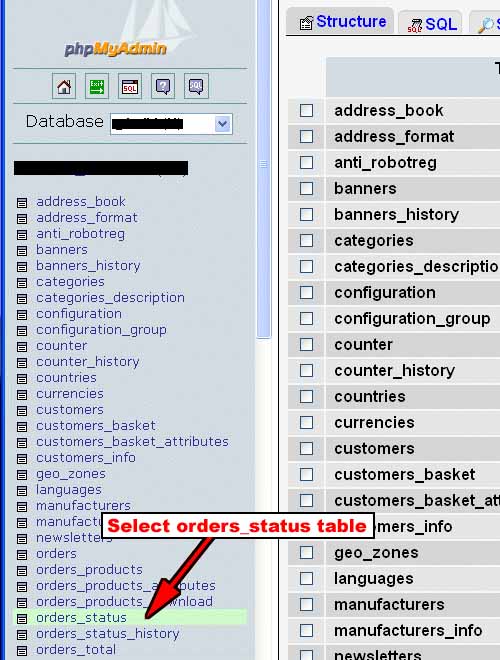
Task: Open the phpMyAdmin documentation help icon
Action: coord(163,86)
